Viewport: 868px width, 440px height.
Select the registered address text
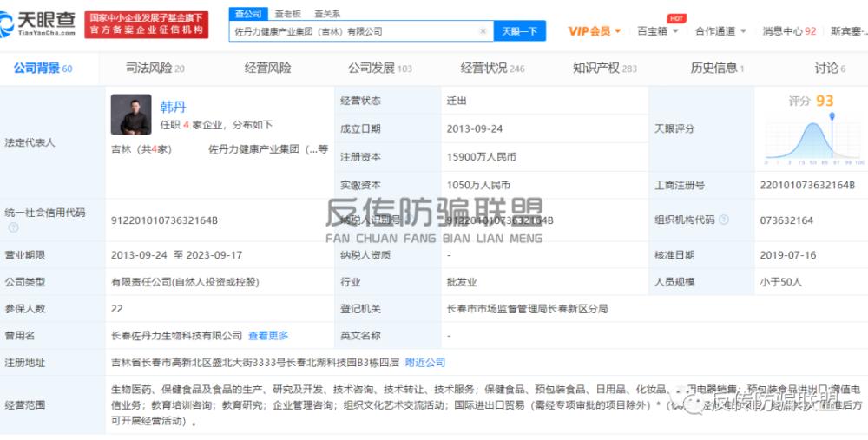click(255, 363)
